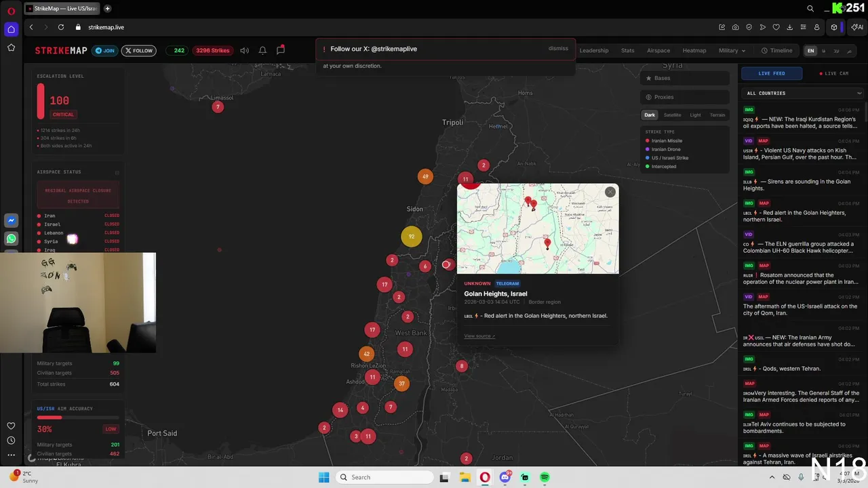Toggle Intercepted strike type filter
Screen dimensions: 868x488
(x=661, y=167)
